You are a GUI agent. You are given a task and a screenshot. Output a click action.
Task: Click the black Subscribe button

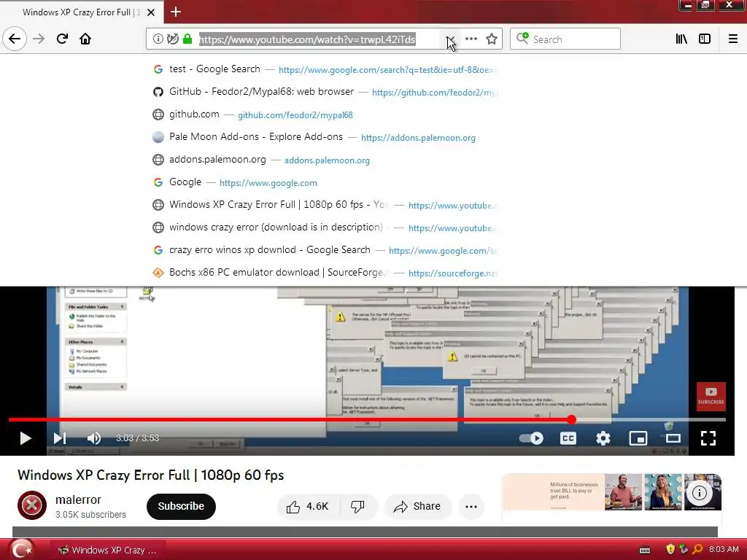181,506
